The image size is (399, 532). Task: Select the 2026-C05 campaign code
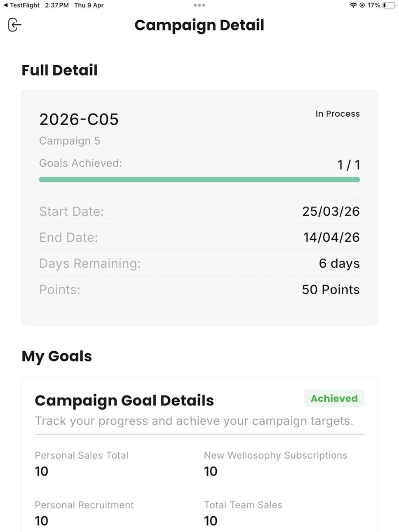pos(79,120)
